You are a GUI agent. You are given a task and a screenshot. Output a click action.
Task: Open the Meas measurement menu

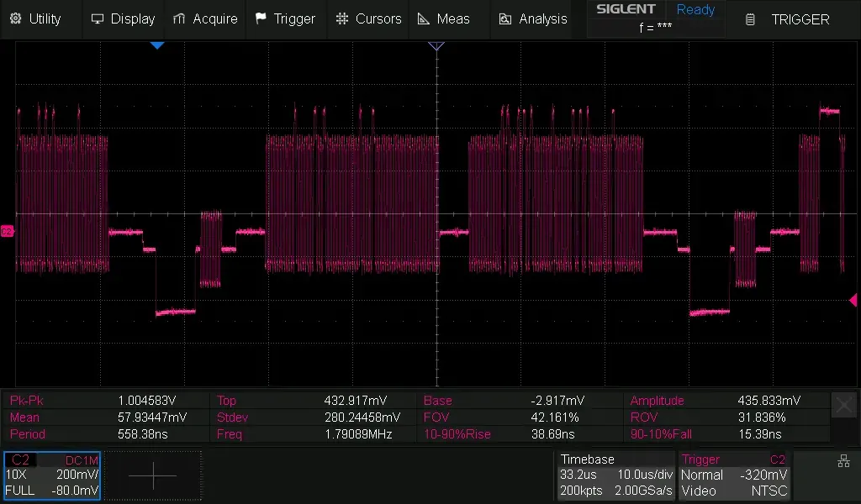(444, 18)
